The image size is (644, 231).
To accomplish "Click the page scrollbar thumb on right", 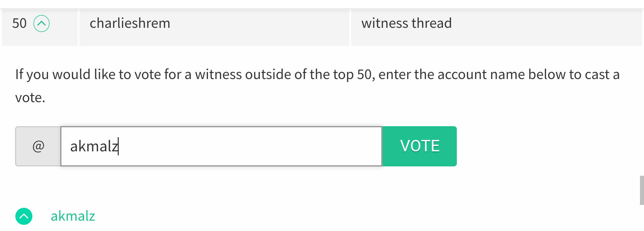I will point(642,190).
